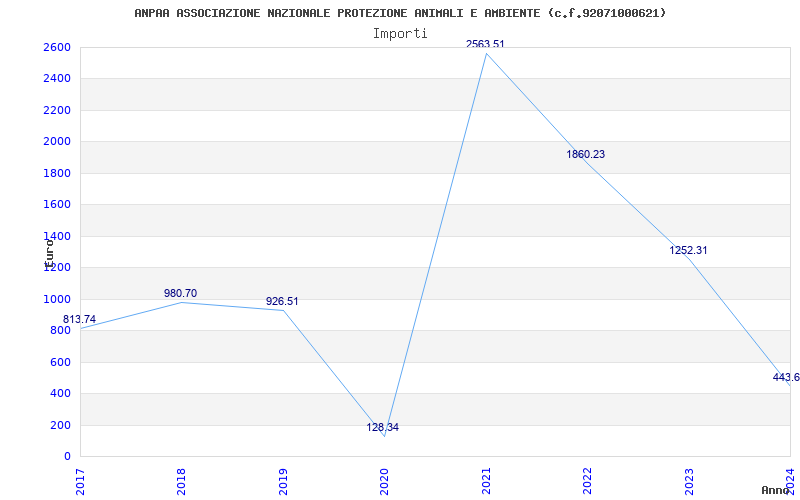Select the data label 1860.23
800x500 pixels.
pos(586,154)
